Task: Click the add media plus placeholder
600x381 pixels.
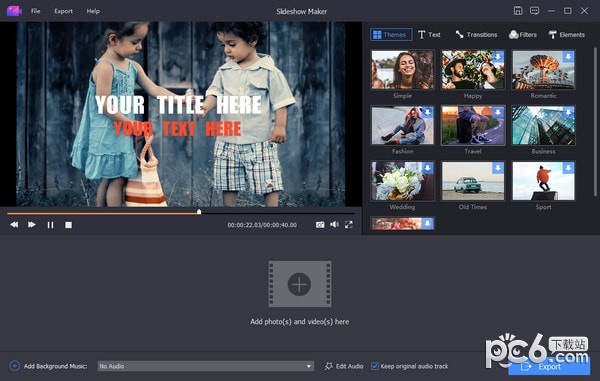Action: coord(300,284)
